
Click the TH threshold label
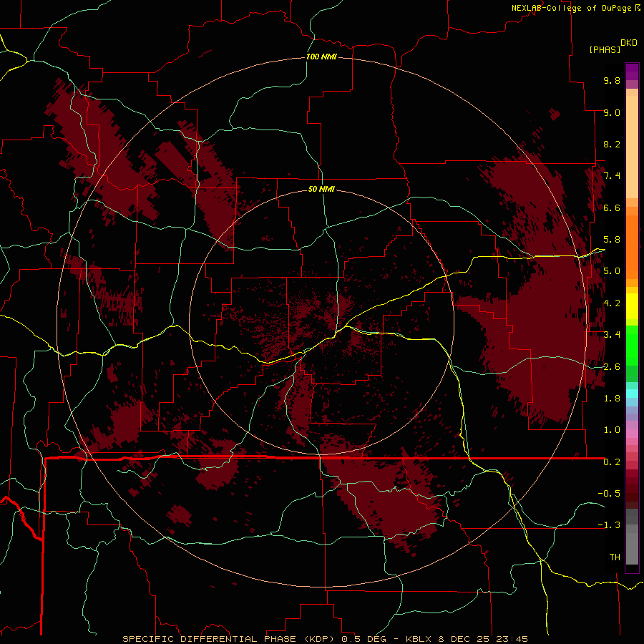coord(615,557)
